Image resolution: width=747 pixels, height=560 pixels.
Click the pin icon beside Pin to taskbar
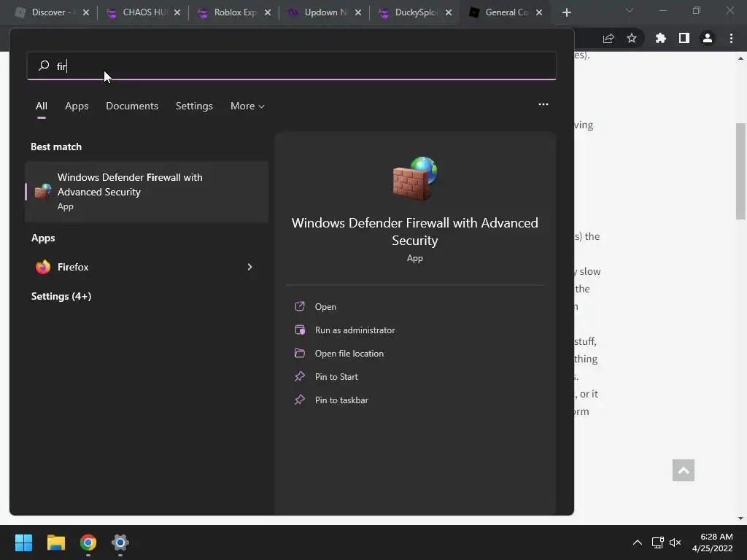[300, 400]
